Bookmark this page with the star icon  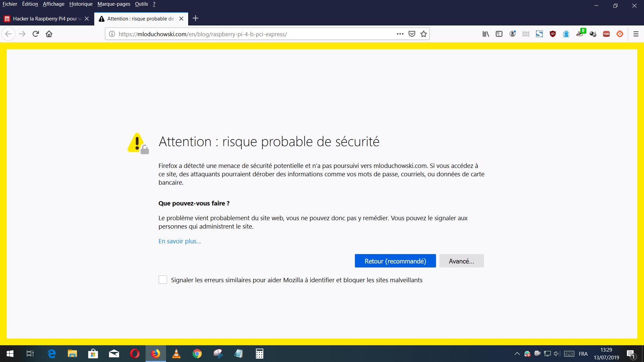[424, 34]
